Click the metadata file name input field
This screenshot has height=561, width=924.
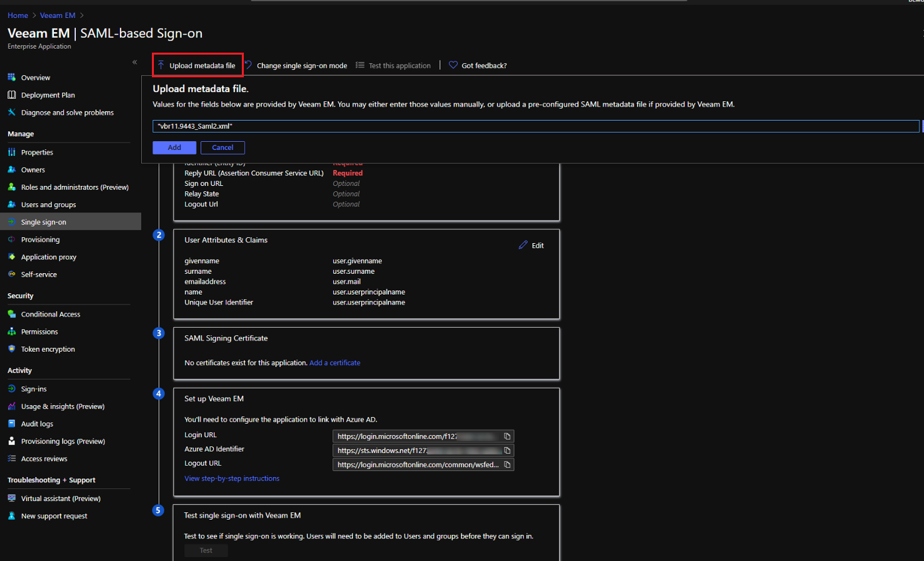536,126
